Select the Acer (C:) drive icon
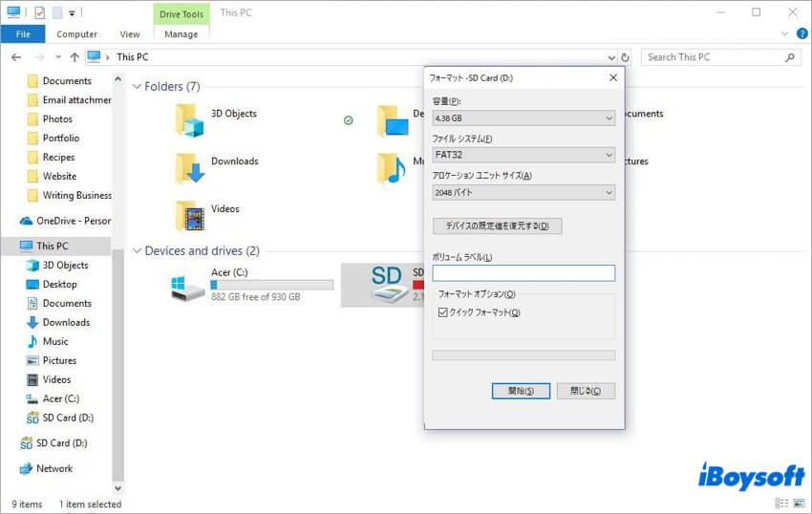812x514 pixels. tap(187, 288)
